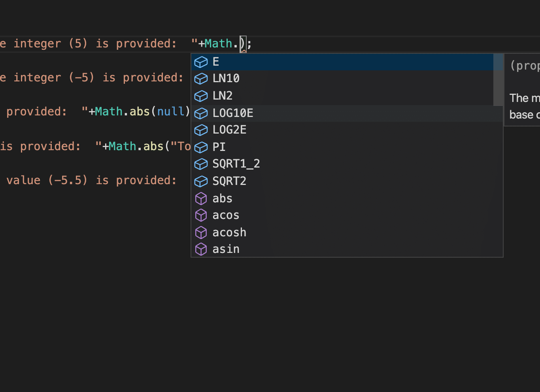Viewport: 540px width, 392px height.
Task: Choose the SQRT2 suggestion
Action: click(x=342, y=181)
